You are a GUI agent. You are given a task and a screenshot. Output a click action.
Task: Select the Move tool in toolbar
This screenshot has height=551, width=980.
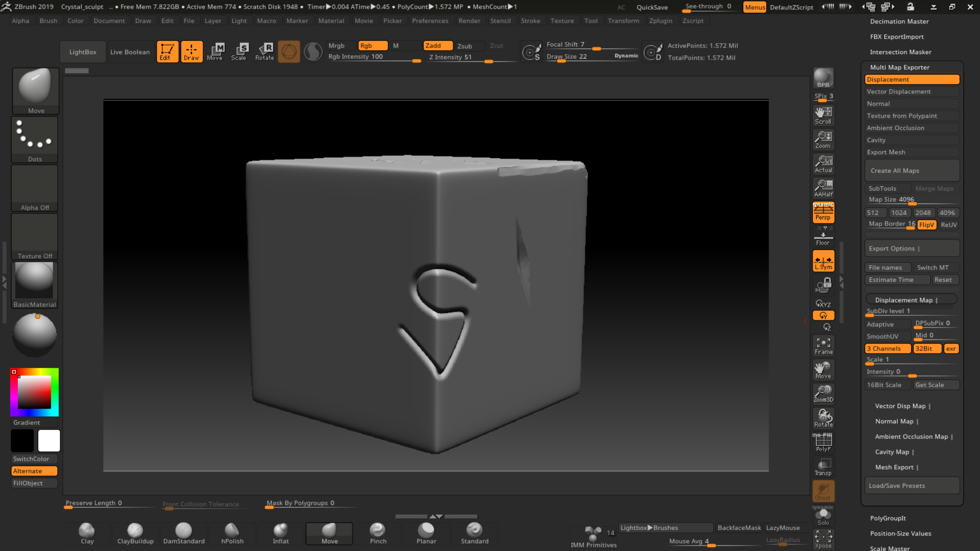[x=215, y=52]
